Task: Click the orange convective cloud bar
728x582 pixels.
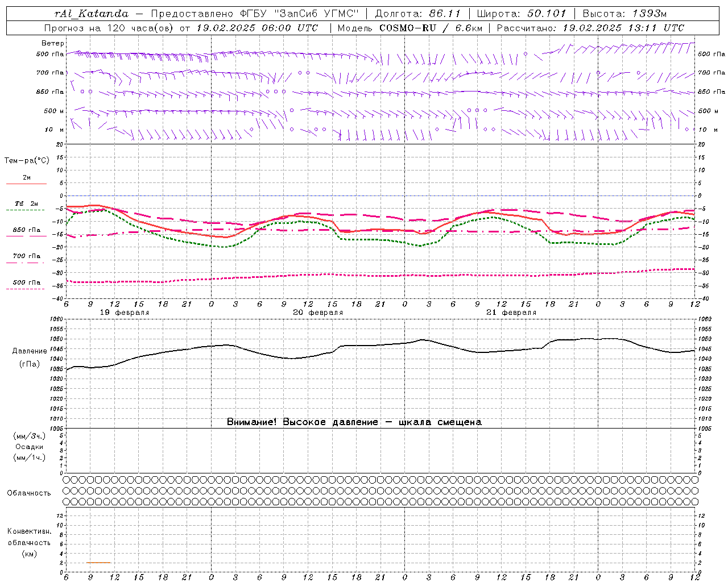Action: [99, 563]
